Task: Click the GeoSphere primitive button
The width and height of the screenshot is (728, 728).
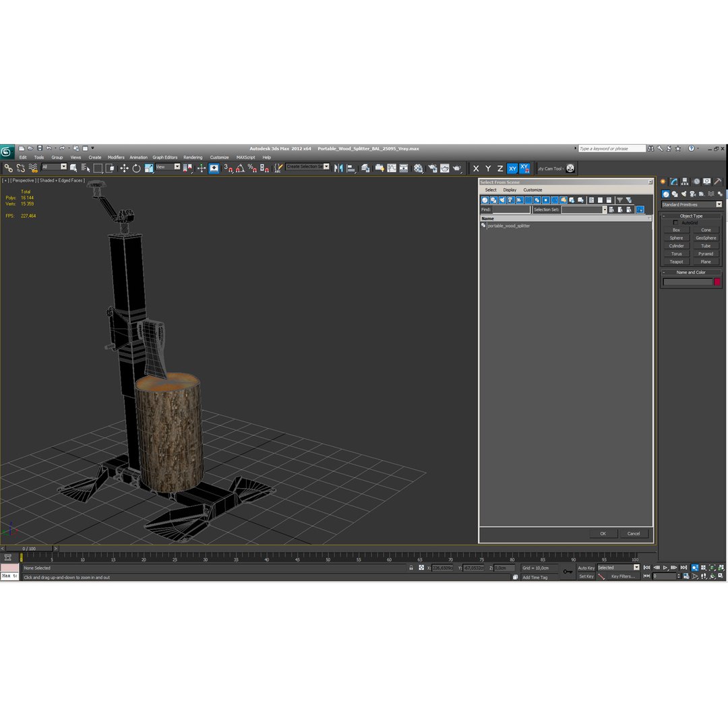Action: tap(706, 238)
